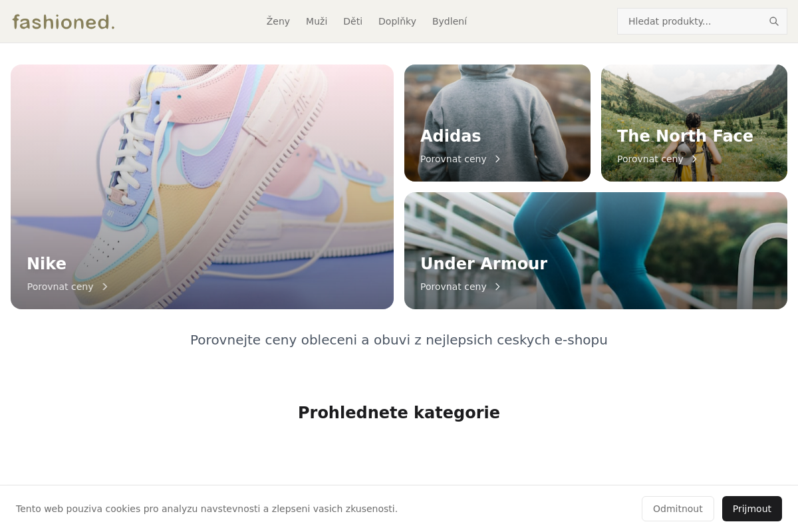Open the Doplňky menu item

[397, 21]
